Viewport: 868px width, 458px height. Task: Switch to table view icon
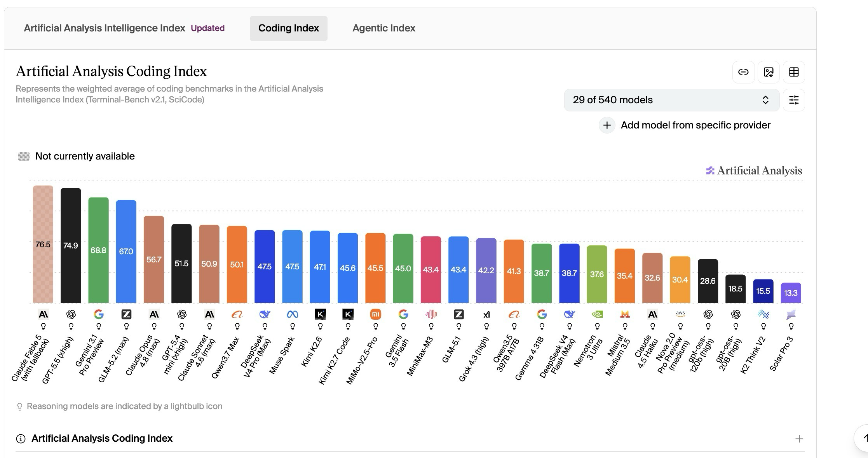click(794, 72)
